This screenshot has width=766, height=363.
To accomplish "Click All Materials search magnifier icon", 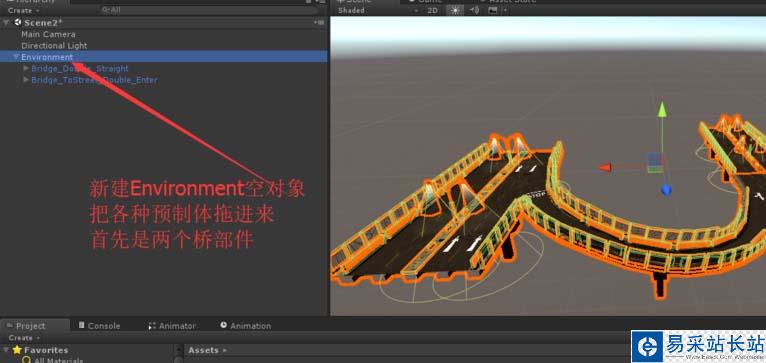I will [26, 361].
